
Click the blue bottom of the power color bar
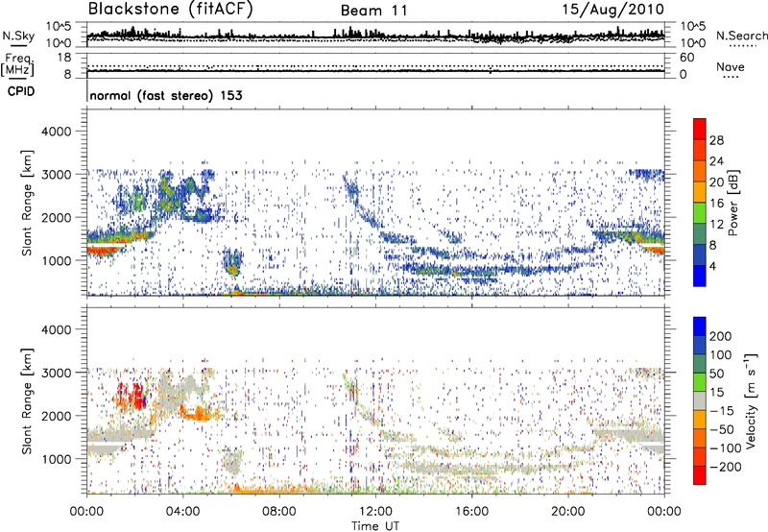(700, 276)
